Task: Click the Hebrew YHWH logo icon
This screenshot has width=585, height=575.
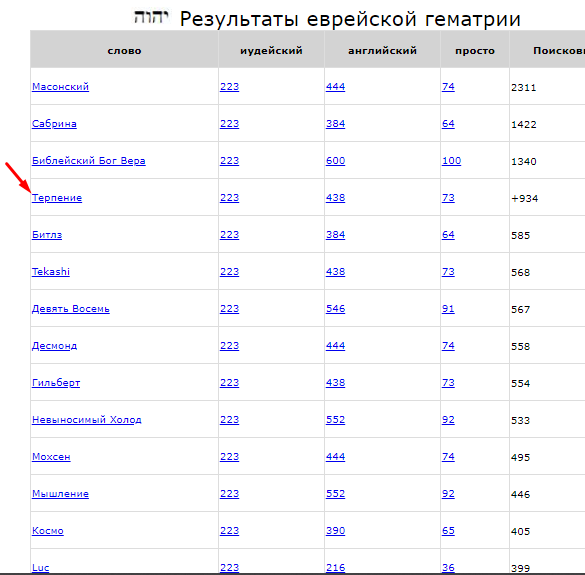Action: [x=151, y=17]
